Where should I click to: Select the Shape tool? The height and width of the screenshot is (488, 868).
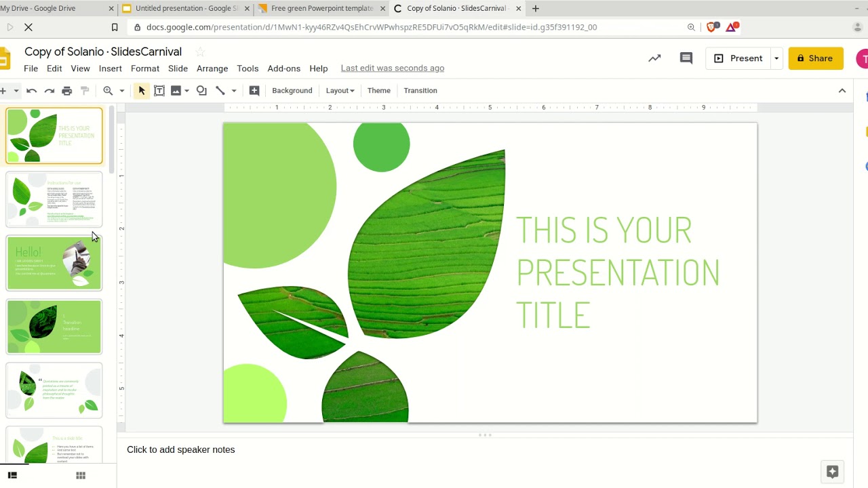coord(201,91)
